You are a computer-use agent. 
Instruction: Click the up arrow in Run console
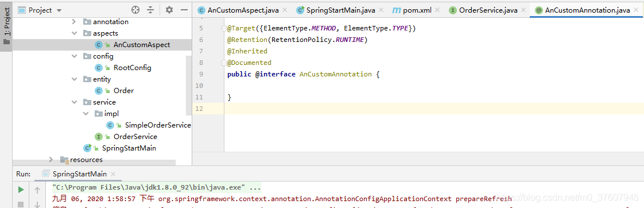click(x=37, y=190)
